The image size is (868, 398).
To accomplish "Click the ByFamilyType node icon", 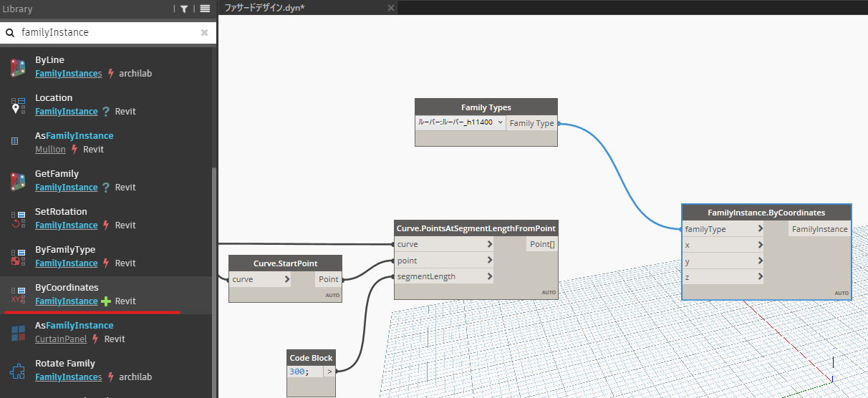I will [18, 258].
